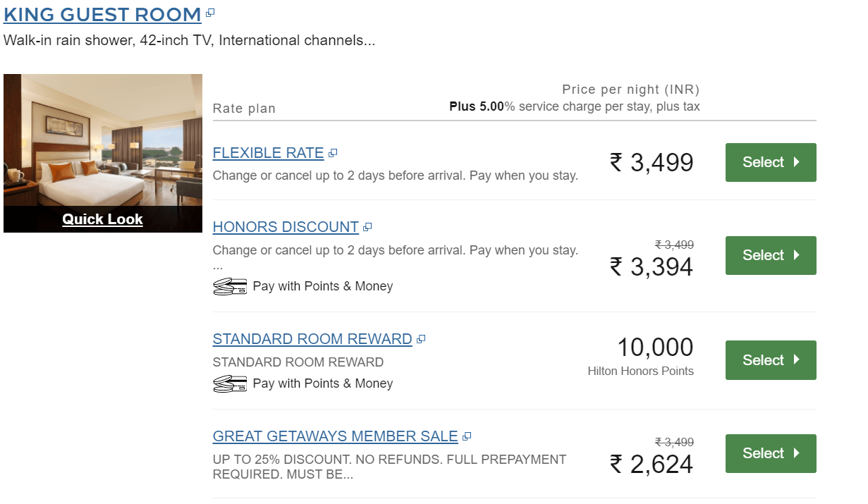This screenshot has height=504, width=868.
Task: Click popup icon beside Standard Room Reward
Action: click(421, 339)
